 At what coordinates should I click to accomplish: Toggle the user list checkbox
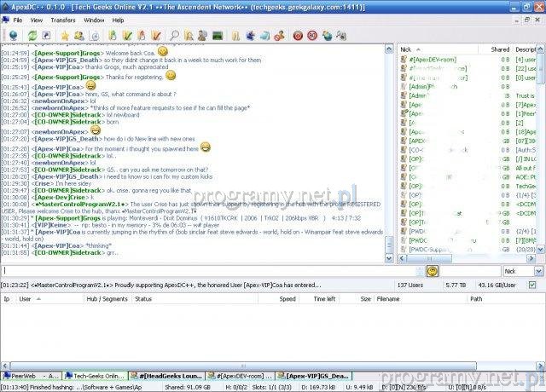pos(531,284)
